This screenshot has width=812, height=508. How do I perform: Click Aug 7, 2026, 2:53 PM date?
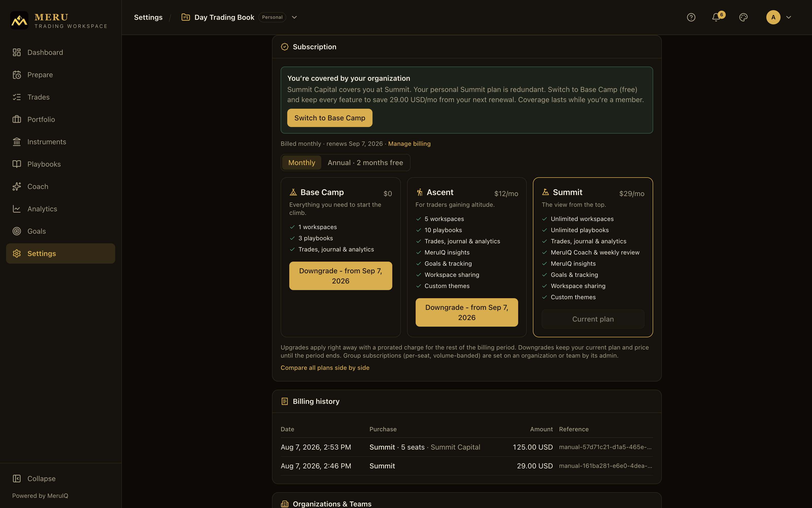point(316,447)
